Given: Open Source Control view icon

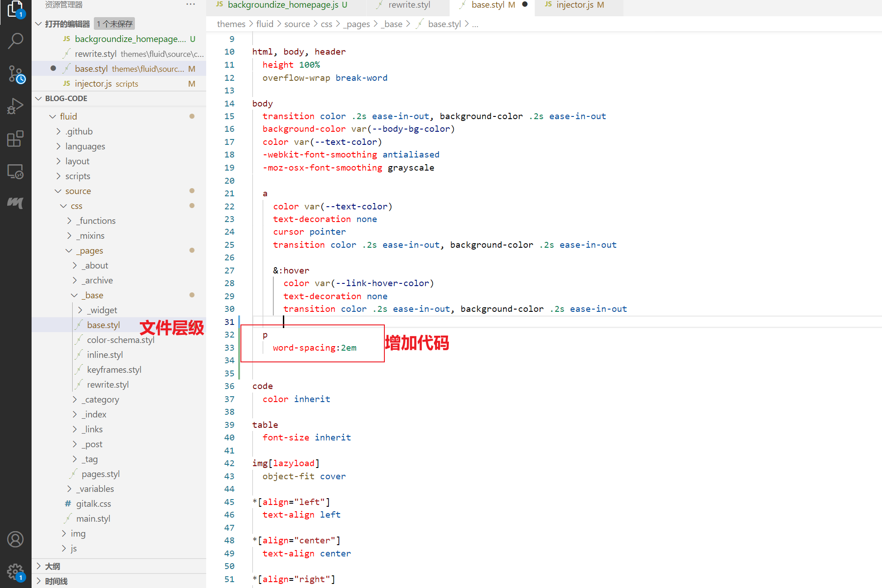Looking at the screenshot, I should point(15,74).
